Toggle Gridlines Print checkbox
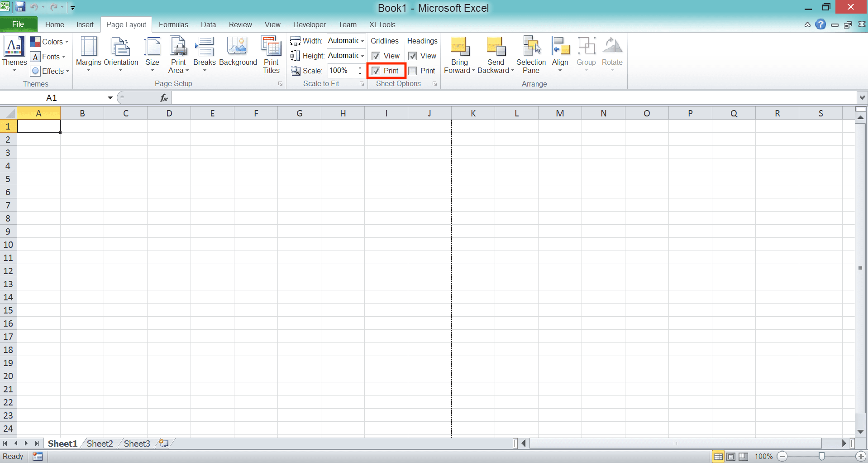This screenshot has height=463, width=868. [376, 71]
